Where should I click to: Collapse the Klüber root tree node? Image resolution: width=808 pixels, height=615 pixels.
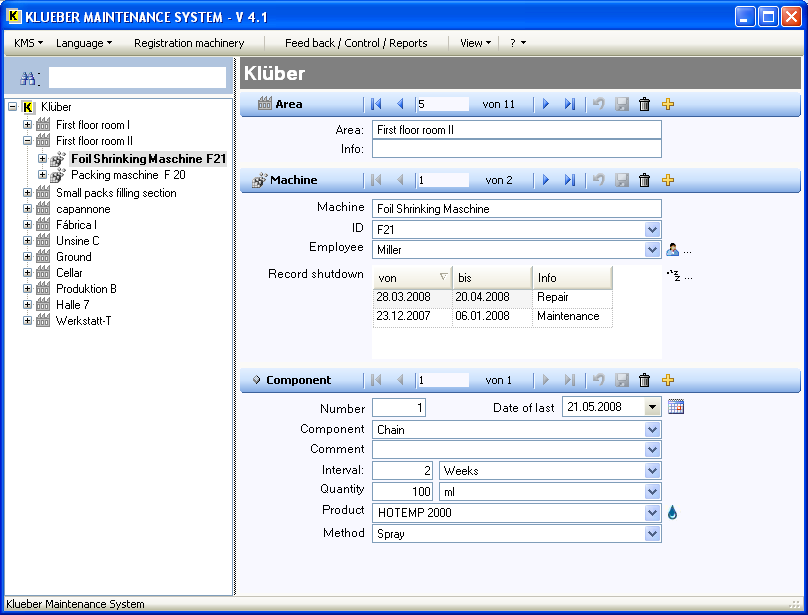(x=13, y=107)
